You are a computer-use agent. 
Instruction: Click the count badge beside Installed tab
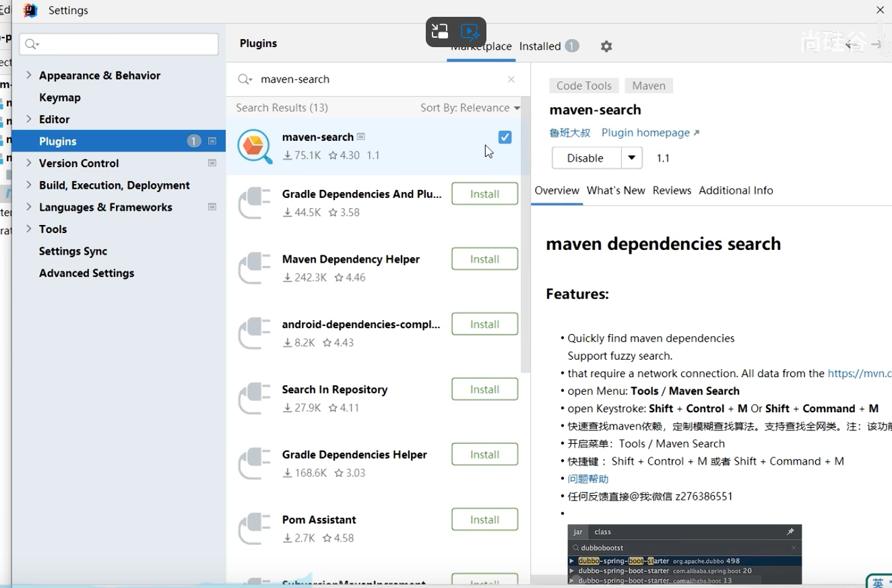point(572,46)
